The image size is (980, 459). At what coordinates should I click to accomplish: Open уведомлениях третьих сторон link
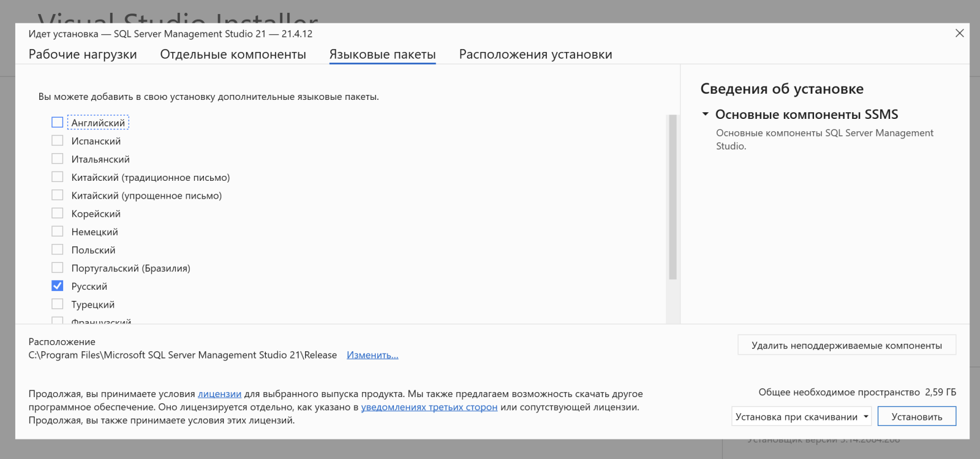(429, 407)
